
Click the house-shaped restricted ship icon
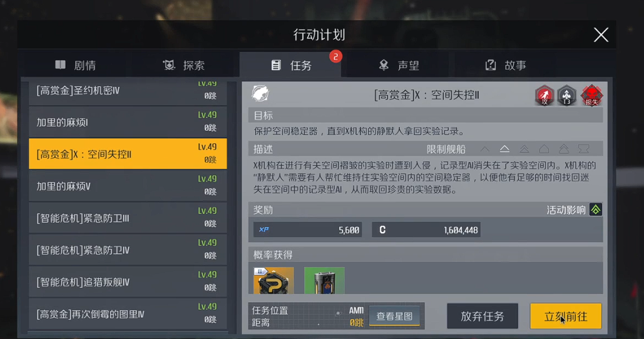coord(544,149)
